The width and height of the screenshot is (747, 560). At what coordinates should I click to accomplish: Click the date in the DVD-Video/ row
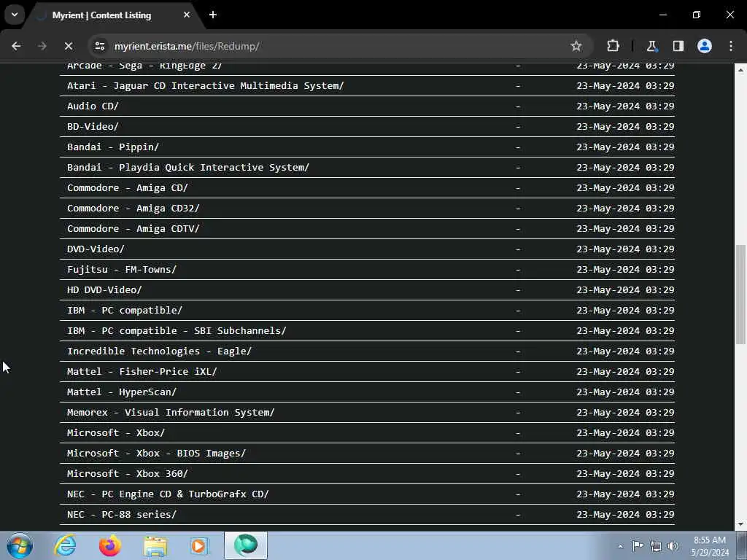[x=625, y=249]
